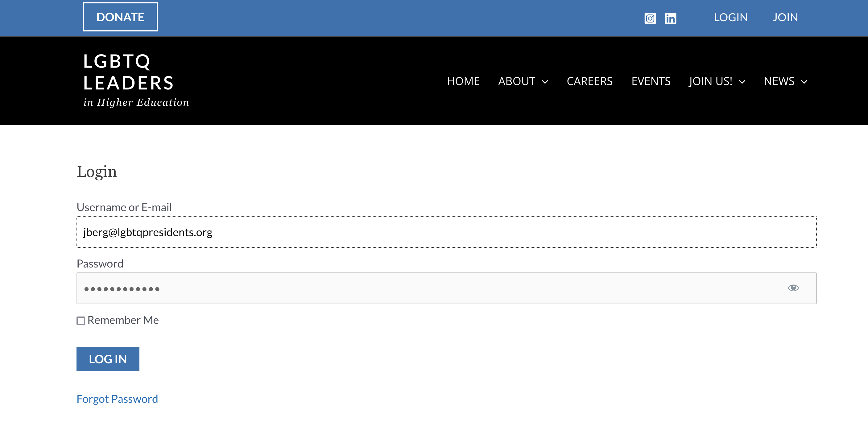Open the Instagram profile icon
This screenshot has width=868, height=437.
pyautogui.click(x=650, y=18)
